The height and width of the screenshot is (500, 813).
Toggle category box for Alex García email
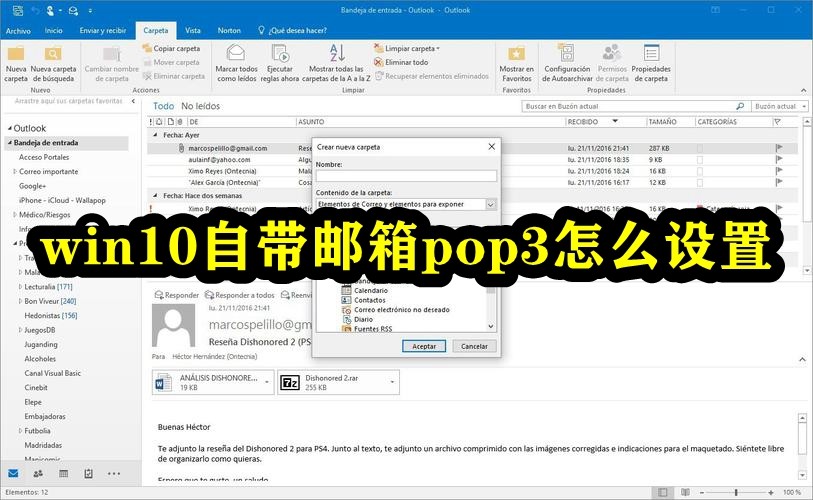[700, 183]
